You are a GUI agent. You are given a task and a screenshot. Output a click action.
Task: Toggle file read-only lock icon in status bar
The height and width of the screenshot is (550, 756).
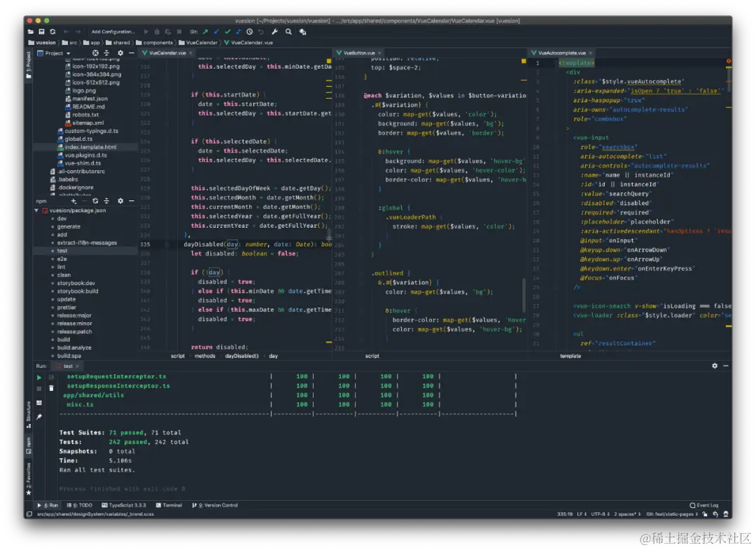click(x=705, y=514)
